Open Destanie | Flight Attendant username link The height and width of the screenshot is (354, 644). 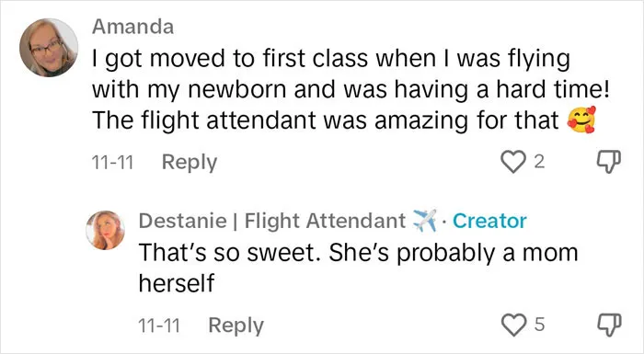[272, 221]
